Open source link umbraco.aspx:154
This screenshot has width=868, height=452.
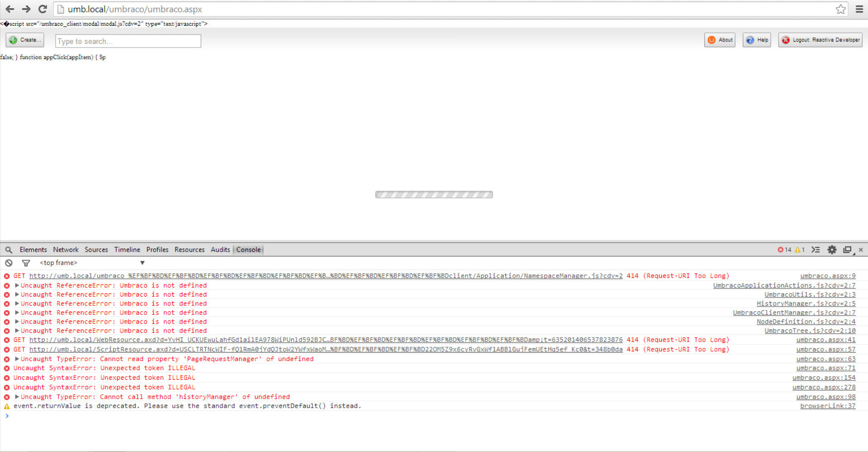click(824, 377)
